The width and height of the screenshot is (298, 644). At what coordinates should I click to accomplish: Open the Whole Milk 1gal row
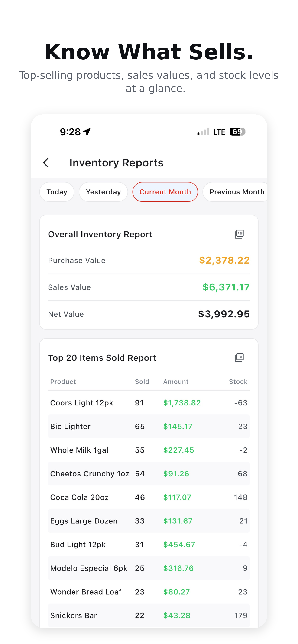[149, 450]
